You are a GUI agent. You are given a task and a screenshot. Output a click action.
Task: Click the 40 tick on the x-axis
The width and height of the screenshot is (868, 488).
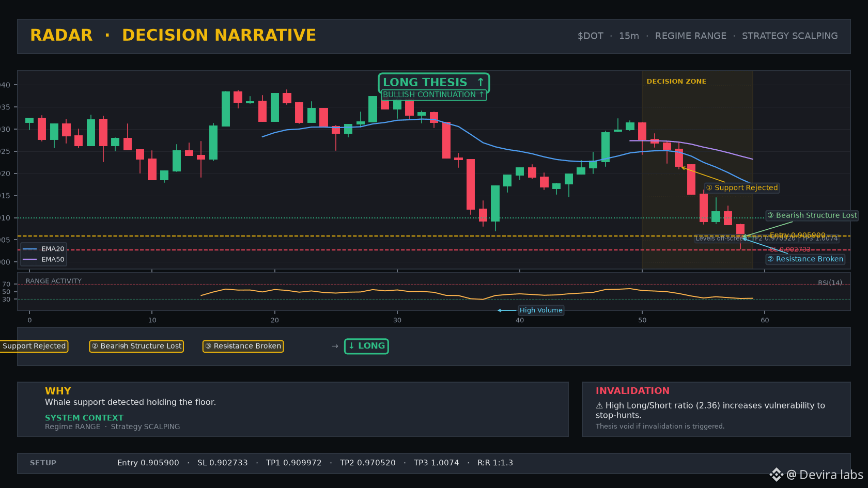(520, 320)
